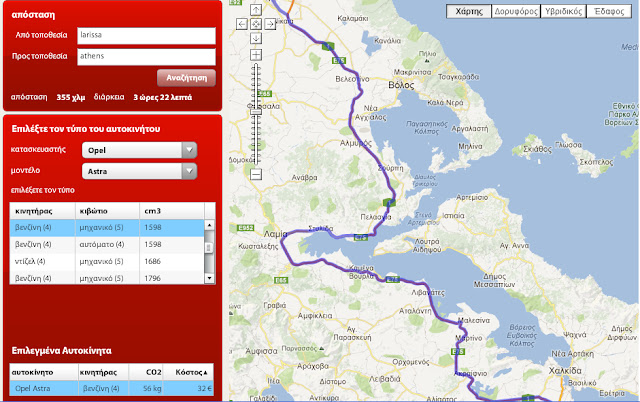Screen dimensions: 640x402
Task: Select the Opel Astra row in selected cars
Action: tap(111, 388)
